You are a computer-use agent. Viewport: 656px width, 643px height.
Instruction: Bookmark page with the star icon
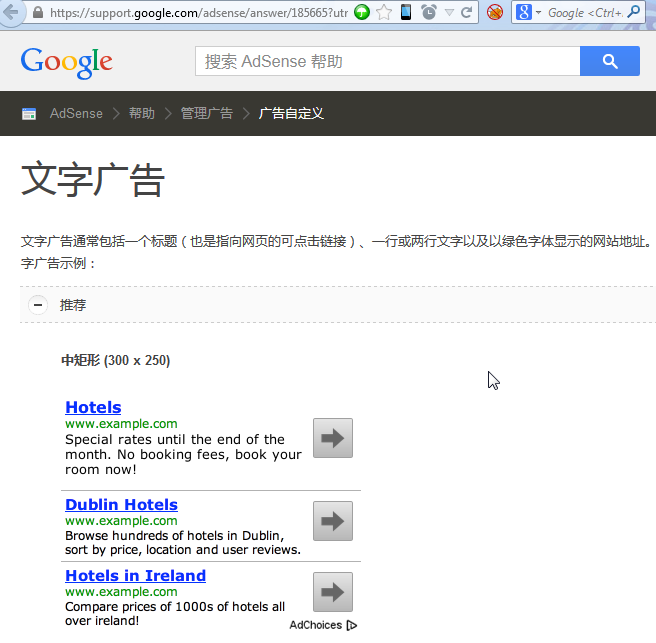(x=384, y=13)
